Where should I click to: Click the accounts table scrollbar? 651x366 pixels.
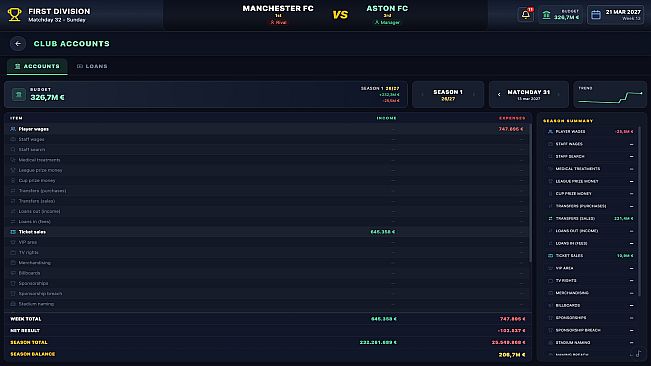[x=530, y=193]
